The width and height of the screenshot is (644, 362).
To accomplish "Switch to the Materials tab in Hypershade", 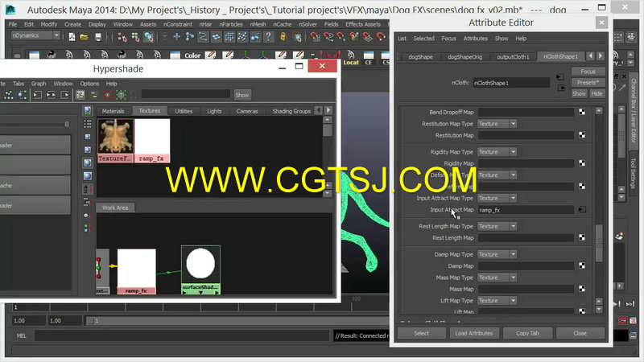I will (113, 111).
